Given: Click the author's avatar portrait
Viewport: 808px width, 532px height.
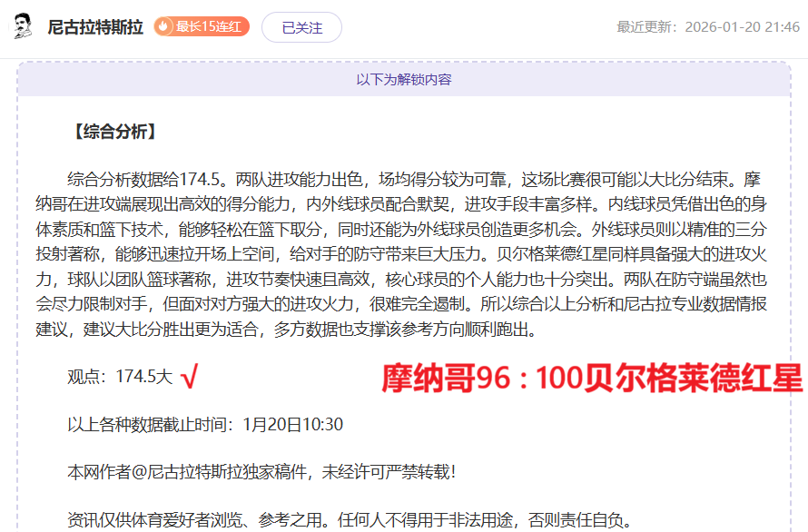Looking at the screenshot, I should click(24, 25).
